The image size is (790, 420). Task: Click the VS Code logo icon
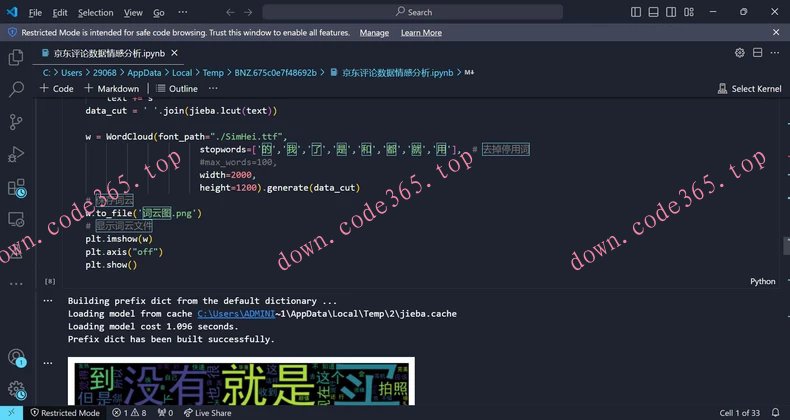[12, 12]
